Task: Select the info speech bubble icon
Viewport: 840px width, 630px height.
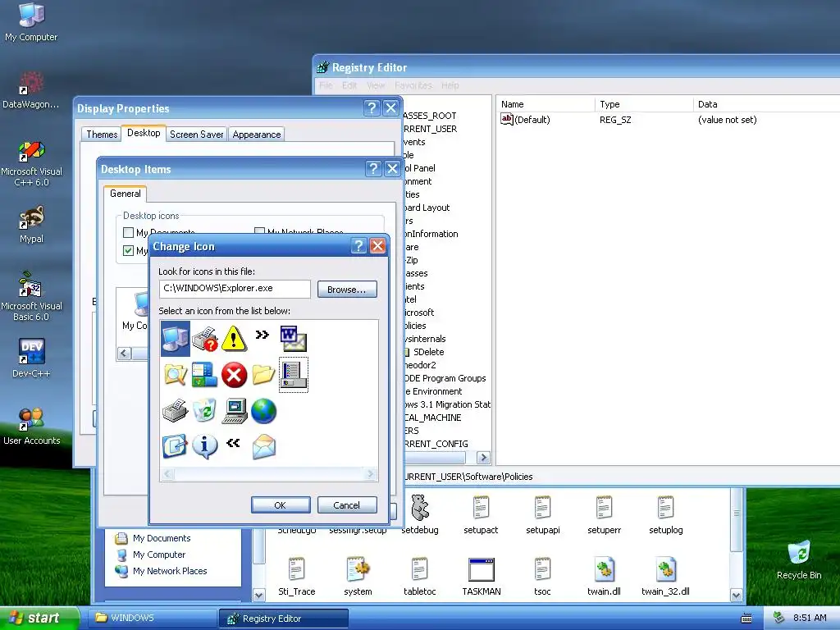Action: pos(204,447)
